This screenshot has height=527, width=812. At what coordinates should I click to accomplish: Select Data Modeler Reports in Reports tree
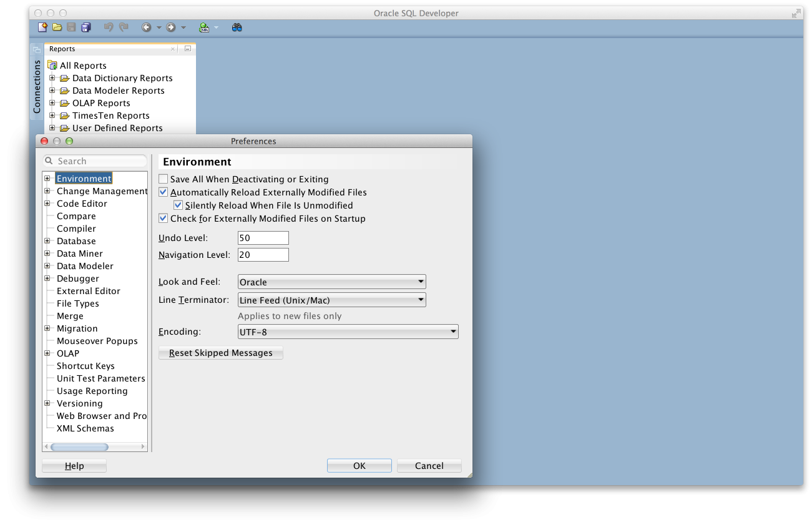[x=119, y=91]
